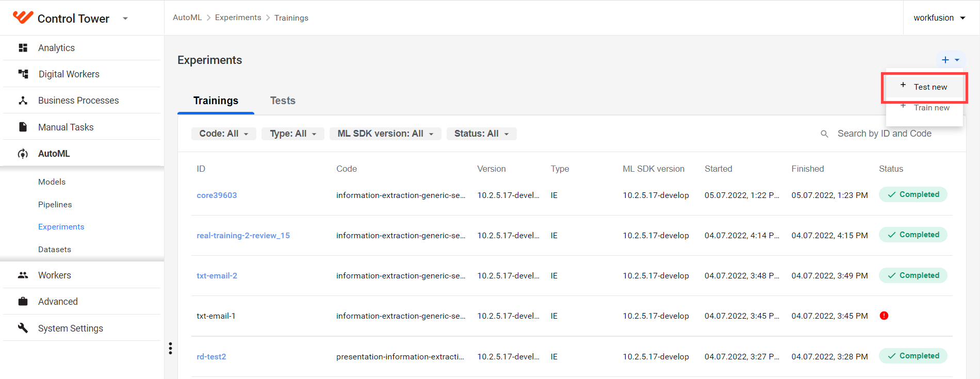
Task: Focus the Search by ID and Code field
Action: click(884, 134)
